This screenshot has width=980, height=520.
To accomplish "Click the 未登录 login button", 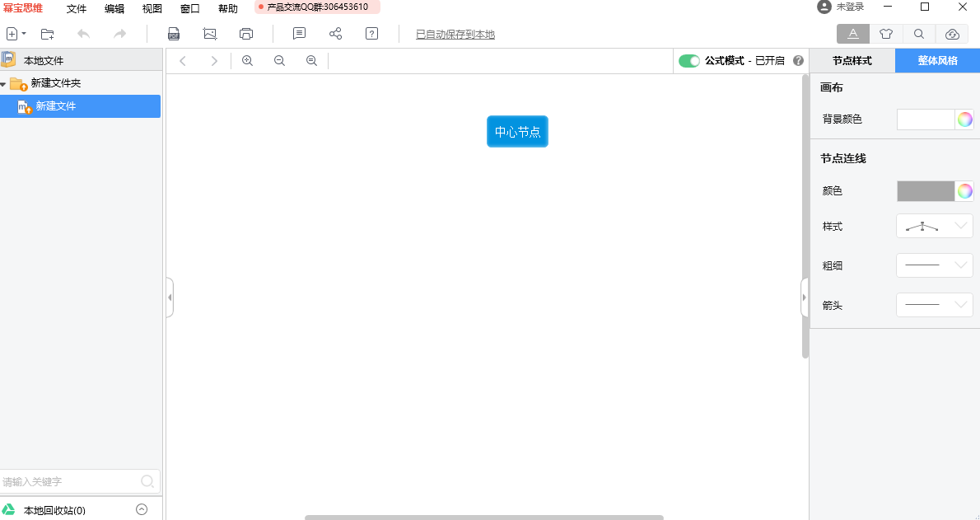I will (x=842, y=7).
